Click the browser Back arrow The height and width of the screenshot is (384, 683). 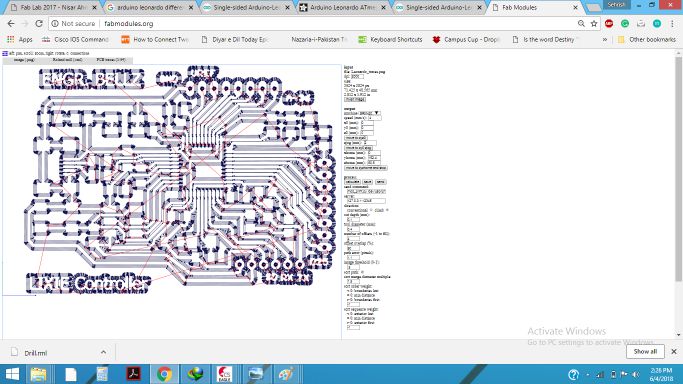(x=11, y=24)
